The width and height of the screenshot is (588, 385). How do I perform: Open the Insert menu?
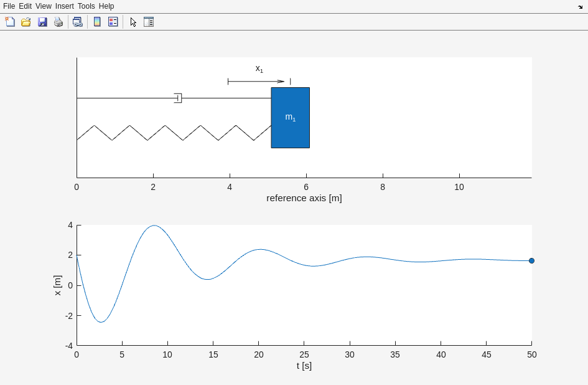coord(64,6)
